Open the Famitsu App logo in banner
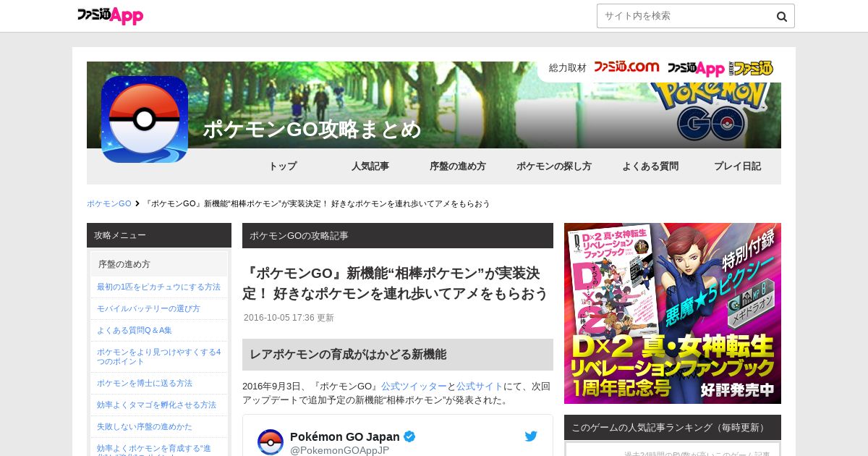Image resolution: width=868 pixels, height=456 pixels. point(696,68)
